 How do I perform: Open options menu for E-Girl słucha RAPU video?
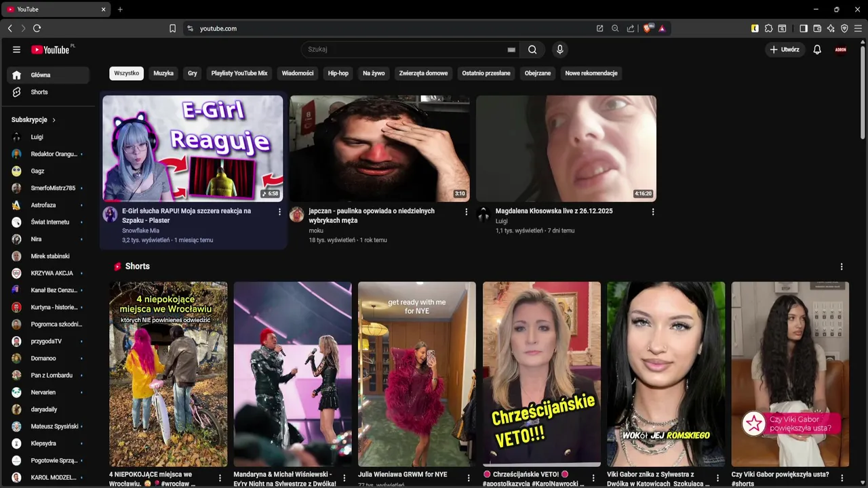(279, 211)
